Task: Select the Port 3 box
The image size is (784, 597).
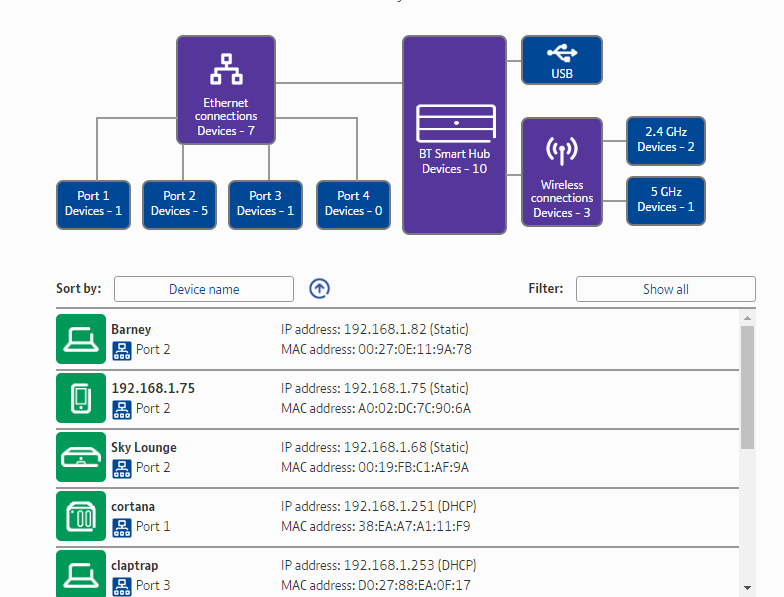Action: pos(265,203)
